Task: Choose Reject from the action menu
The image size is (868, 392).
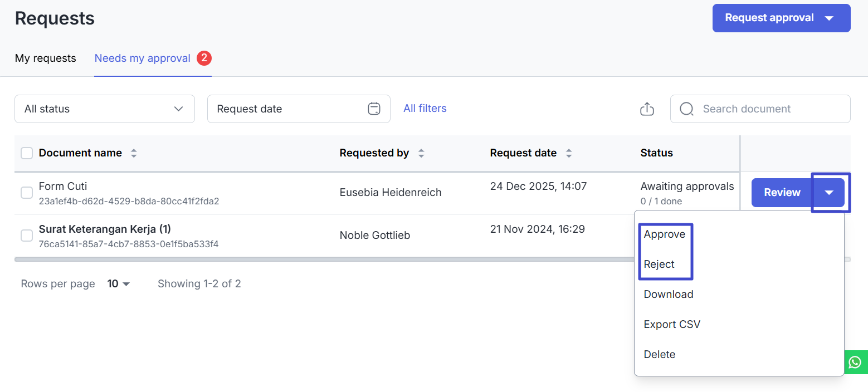Action: click(x=659, y=264)
